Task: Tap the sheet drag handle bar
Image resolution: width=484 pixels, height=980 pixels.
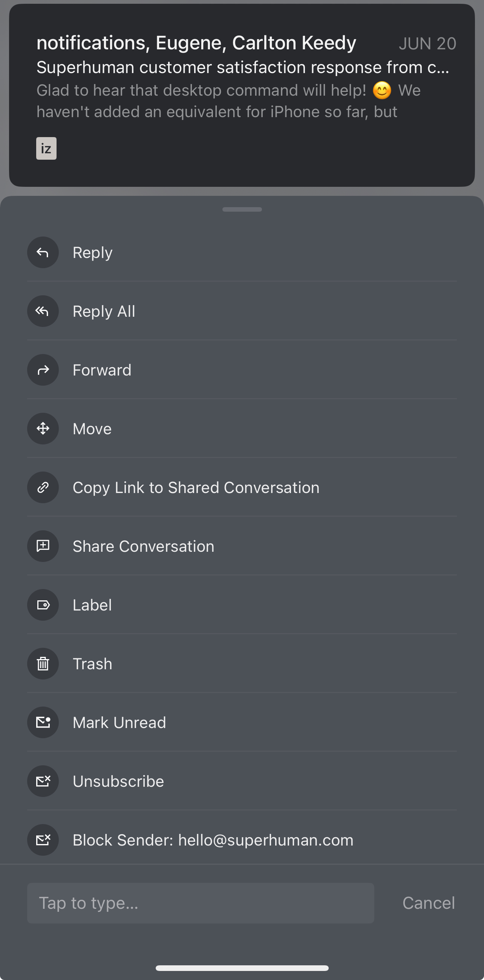Action: tap(242, 210)
